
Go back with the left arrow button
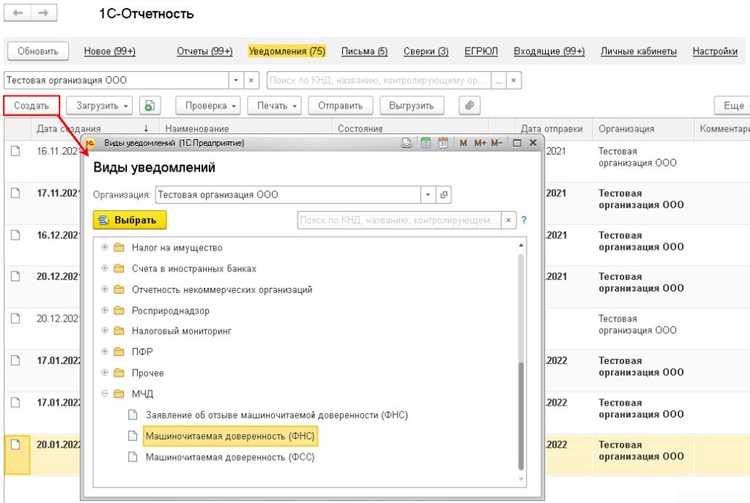coord(18,13)
